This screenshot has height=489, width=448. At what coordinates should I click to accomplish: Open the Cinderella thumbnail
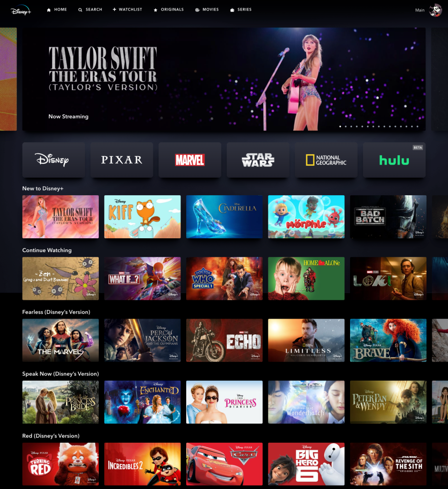click(224, 216)
